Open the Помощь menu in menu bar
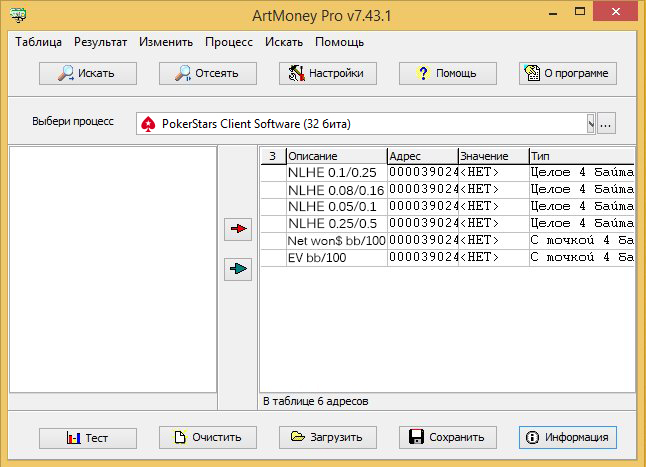Image resolution: width=646 pixels, height=467 pixels. click(x=339, y=42)
